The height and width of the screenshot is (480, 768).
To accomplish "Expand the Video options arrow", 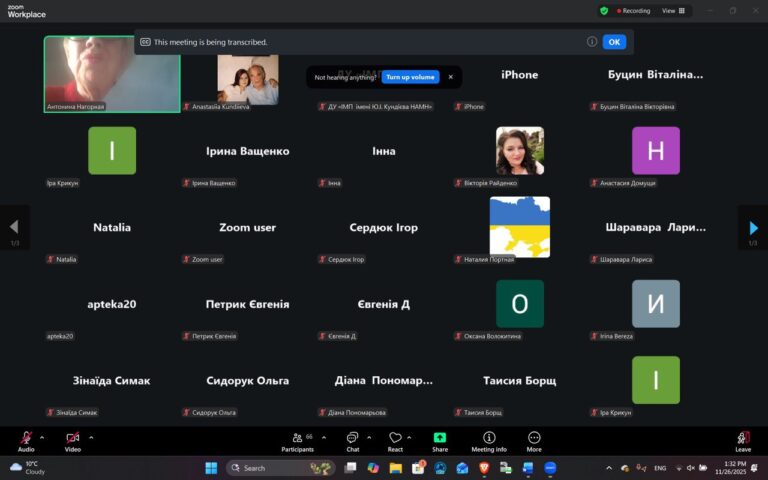I will [x=91, y=437].
